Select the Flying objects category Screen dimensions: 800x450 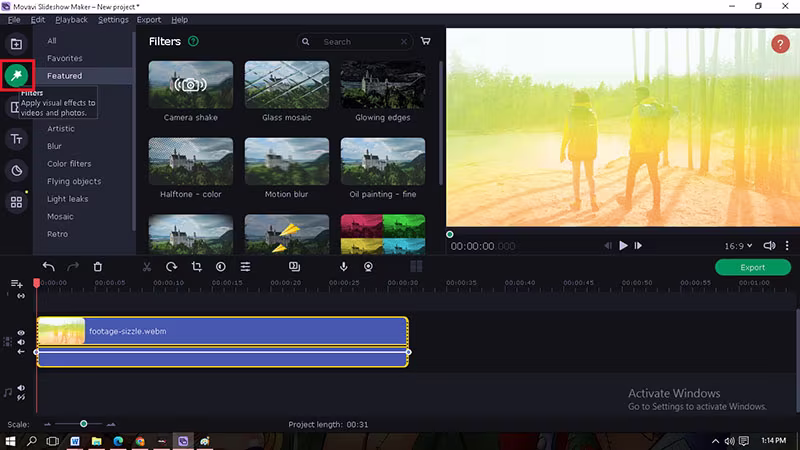click(74, 181)
